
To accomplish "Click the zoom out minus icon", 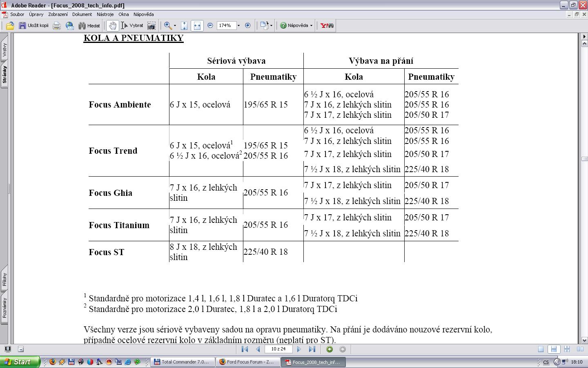I will (x=210, y=25).
